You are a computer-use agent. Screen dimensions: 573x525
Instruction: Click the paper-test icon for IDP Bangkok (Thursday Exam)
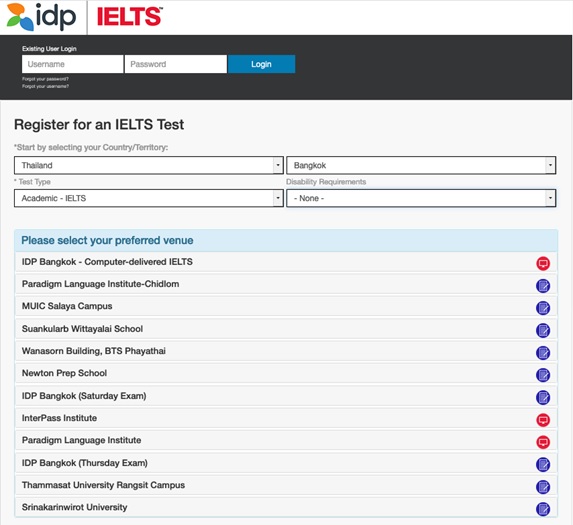pos(543,464)
